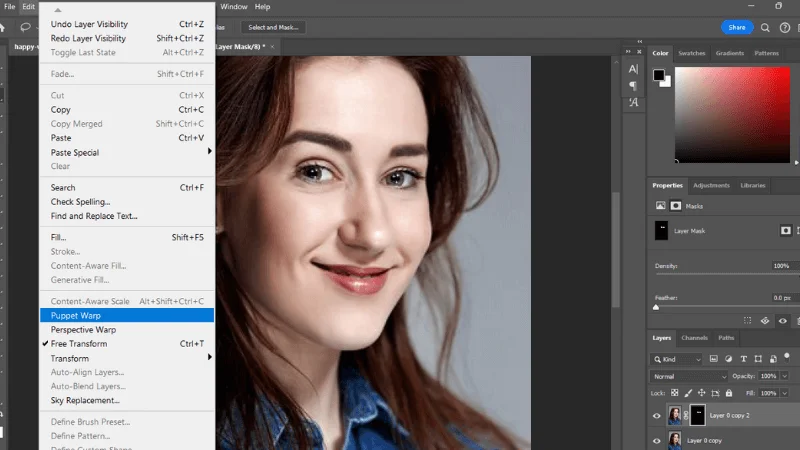
Task: Open the Help question mark icon
Action: coord(785,28)
